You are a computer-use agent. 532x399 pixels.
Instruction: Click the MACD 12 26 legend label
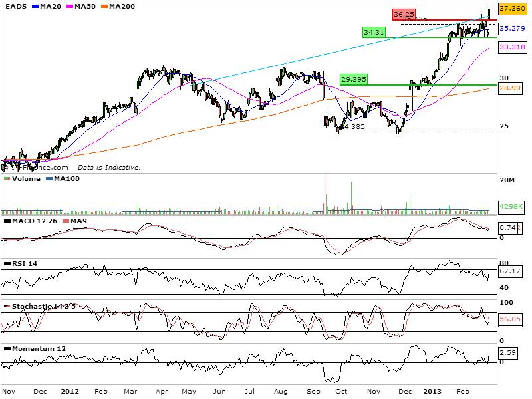click(x=35, y=221)
